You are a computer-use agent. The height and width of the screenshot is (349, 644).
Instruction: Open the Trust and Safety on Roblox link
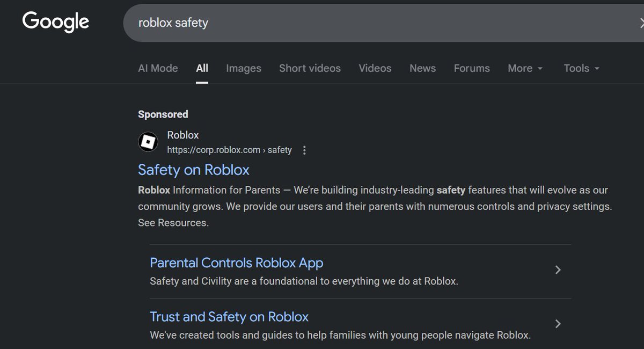tap(229, 317)
